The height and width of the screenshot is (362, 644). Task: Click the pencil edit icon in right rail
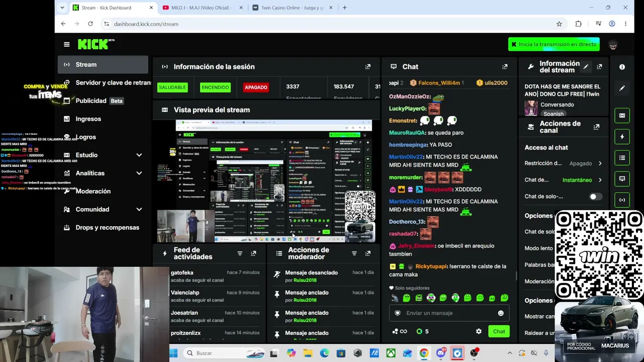[x=622, y=88]
